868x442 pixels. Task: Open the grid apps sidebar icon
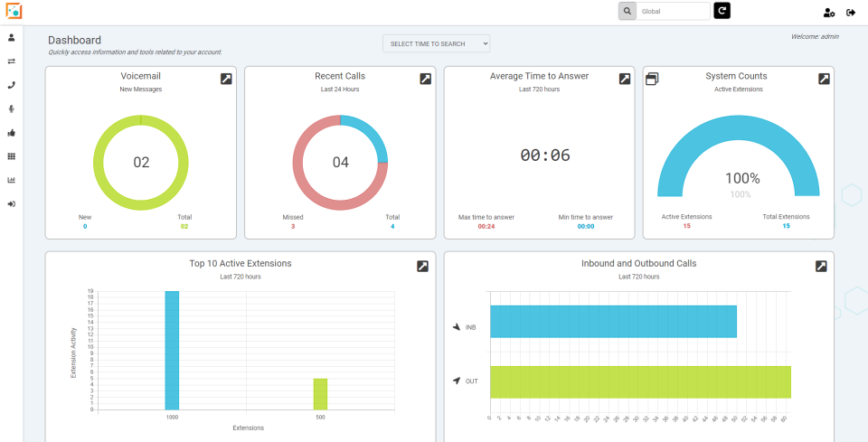click(11, 156)
